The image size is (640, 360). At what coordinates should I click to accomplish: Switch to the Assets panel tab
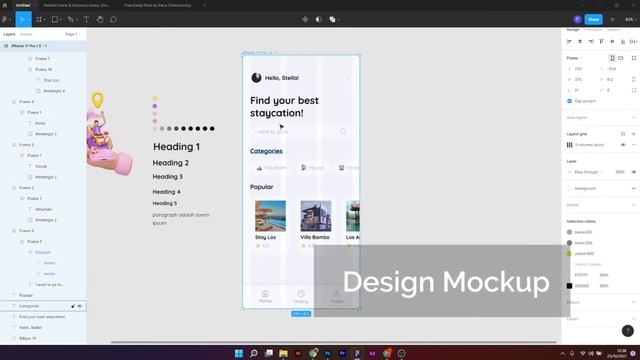click(x=26, y=34)
